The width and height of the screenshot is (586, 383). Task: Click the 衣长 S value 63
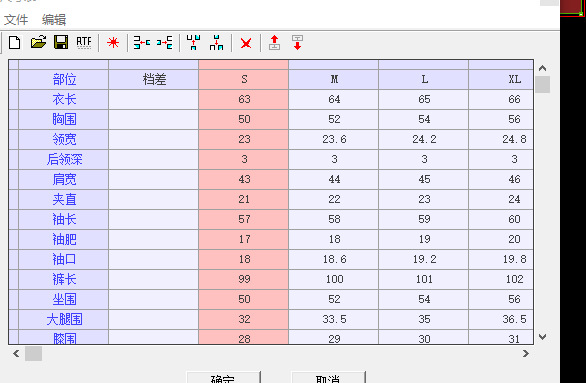click(244, 99)
